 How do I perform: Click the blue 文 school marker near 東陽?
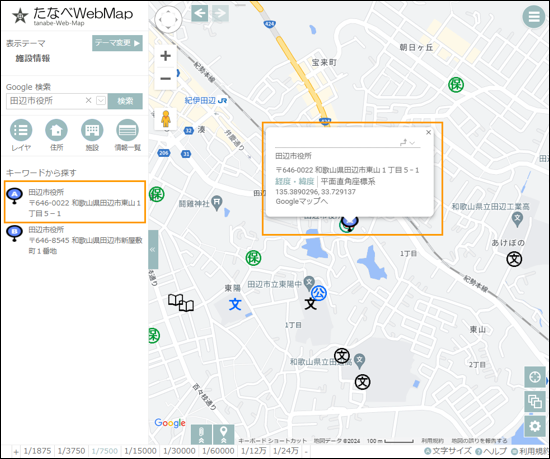click(235, 304)
